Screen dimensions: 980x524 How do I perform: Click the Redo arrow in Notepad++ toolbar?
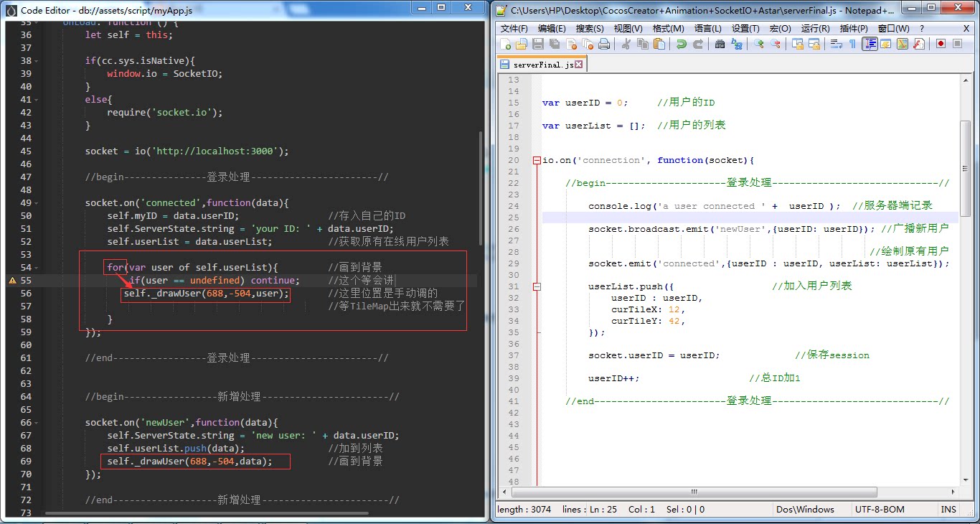pos(697,44)
